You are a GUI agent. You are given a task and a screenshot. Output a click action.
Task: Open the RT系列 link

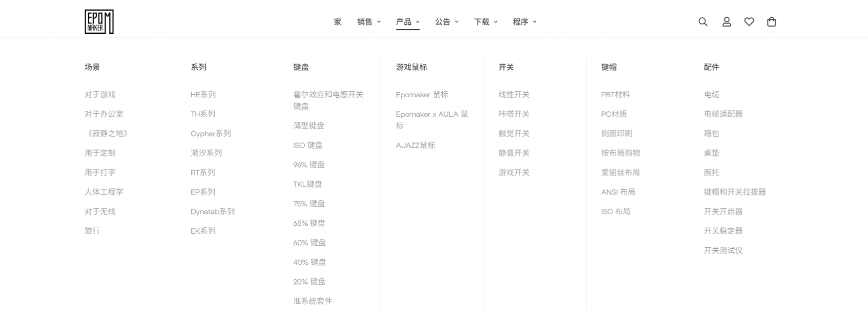203,172
